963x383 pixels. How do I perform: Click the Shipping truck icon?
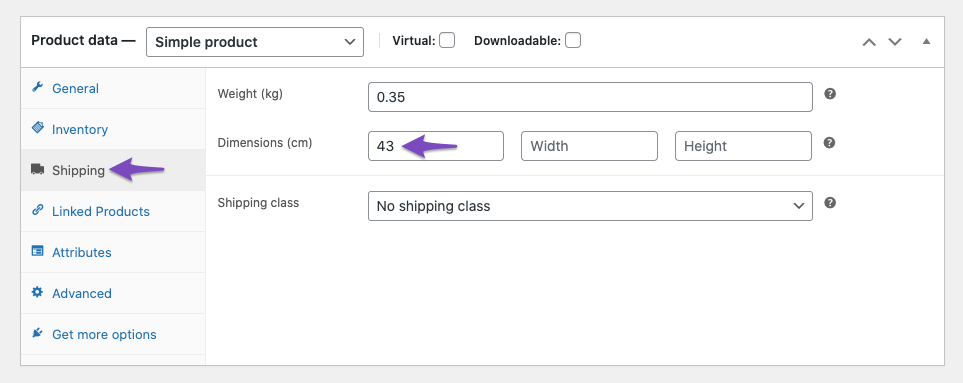(37, 169)
